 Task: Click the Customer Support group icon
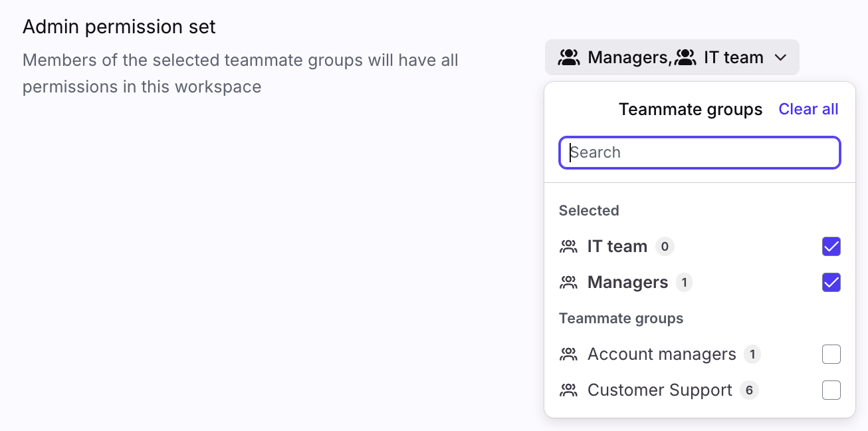pyautogui.click(x=568, y=390)
